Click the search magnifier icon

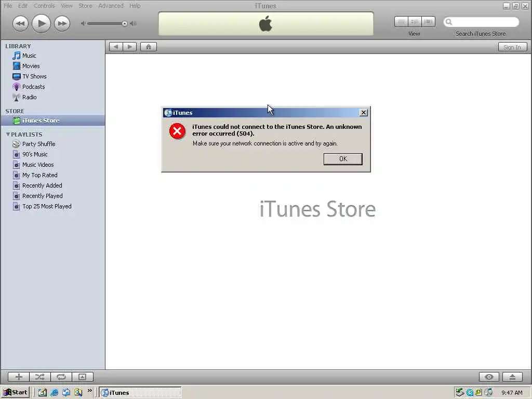click(449, 22)
